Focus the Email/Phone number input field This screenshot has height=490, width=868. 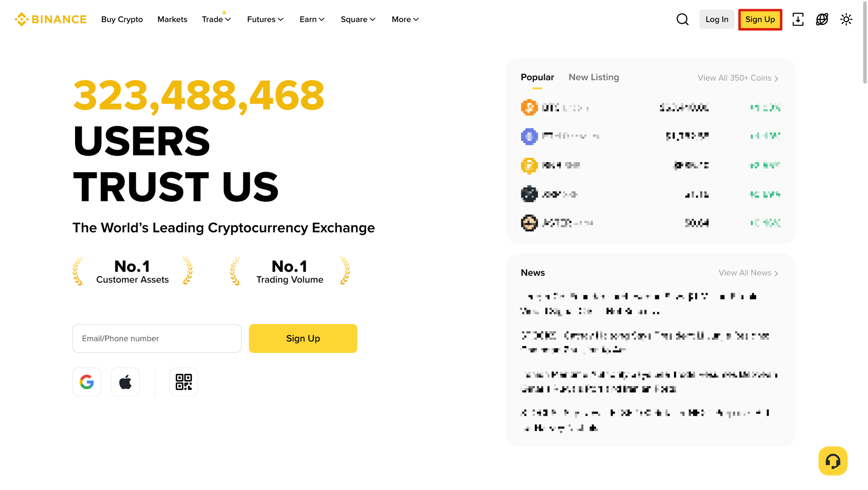(x=157, y=339)
